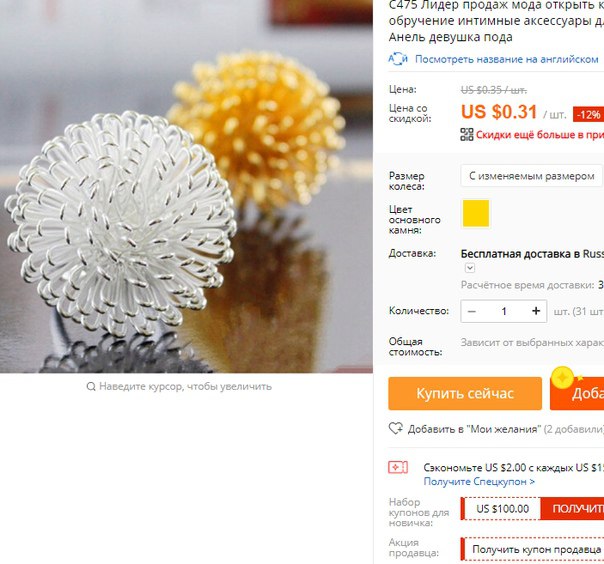Click the QR code icon near app discounts
The width and height of the screenshot is (604, 564).
coord(467,134)
